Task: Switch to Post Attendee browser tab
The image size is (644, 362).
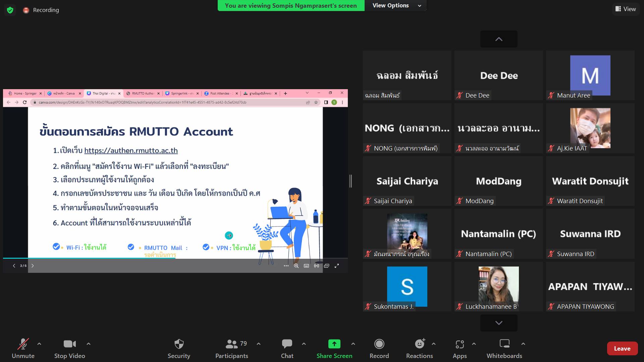Action: 221,94
